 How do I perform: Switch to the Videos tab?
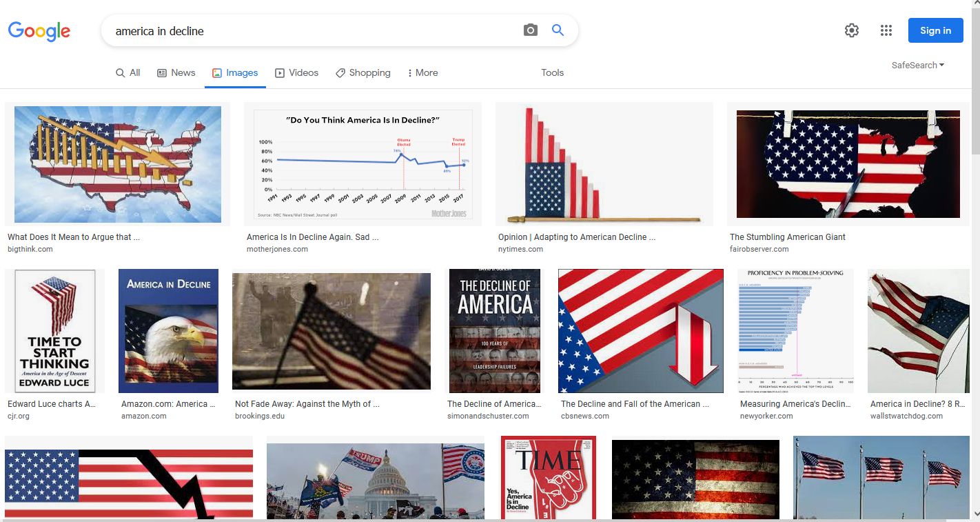pos(296,72)
